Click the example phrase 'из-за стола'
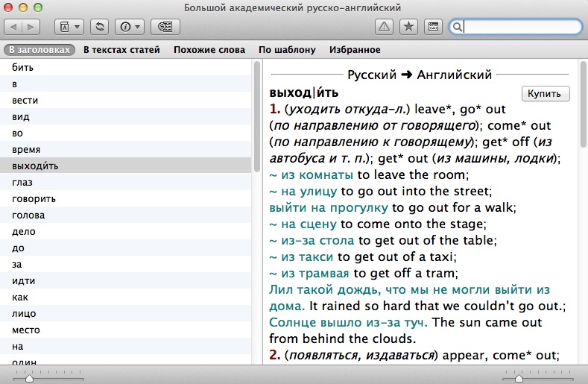Image resolution: width=588 pixels, height=384 pixels. (x=317, y=241)
